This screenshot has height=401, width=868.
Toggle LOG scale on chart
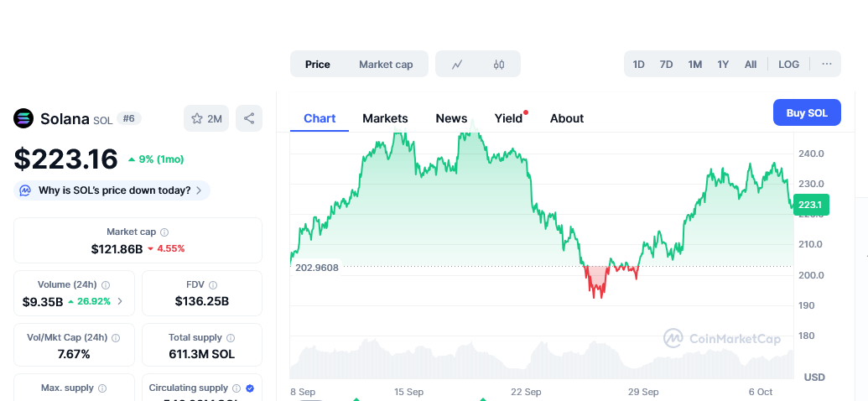tap(788, 65)
